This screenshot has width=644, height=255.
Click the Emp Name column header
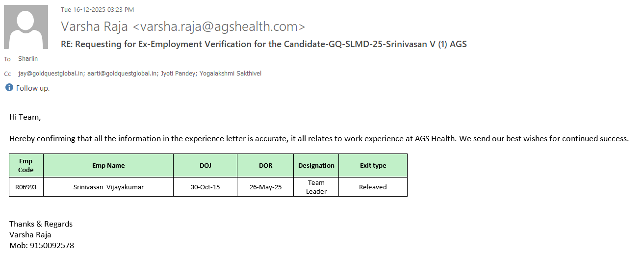pos(108,166)
